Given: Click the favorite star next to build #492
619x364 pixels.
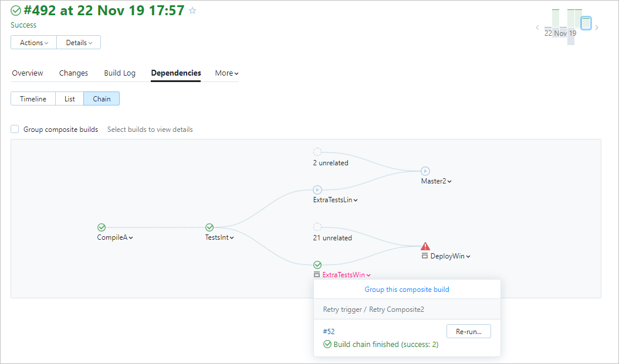Looking at the screenshot, I should point(192,11).
